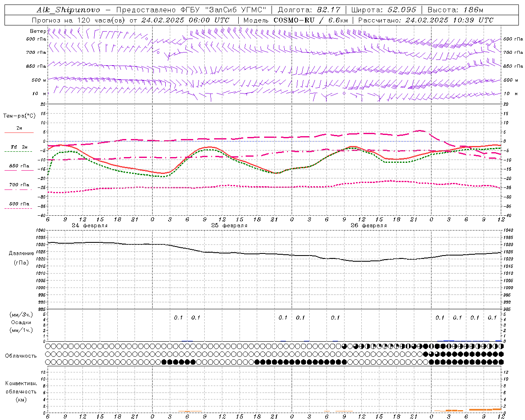
Task: Click the (мм/3ч.) precipitation unit label
Action: click(x=21, y=315)
